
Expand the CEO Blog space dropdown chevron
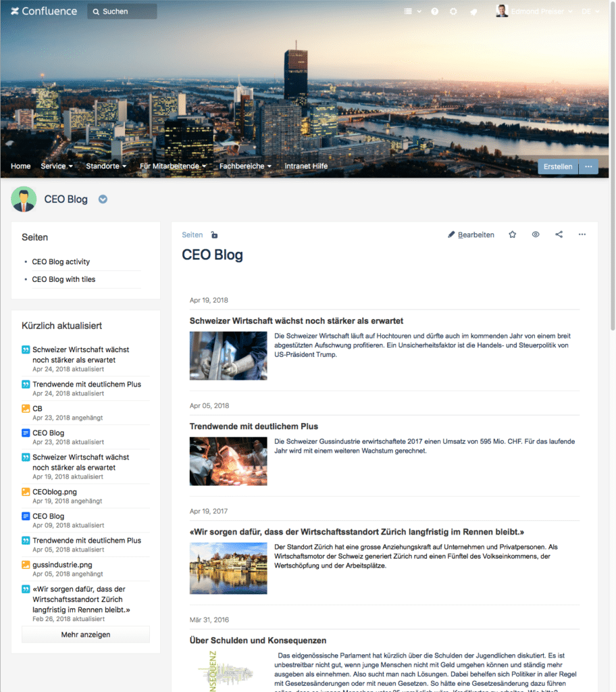tap(103, 199)
